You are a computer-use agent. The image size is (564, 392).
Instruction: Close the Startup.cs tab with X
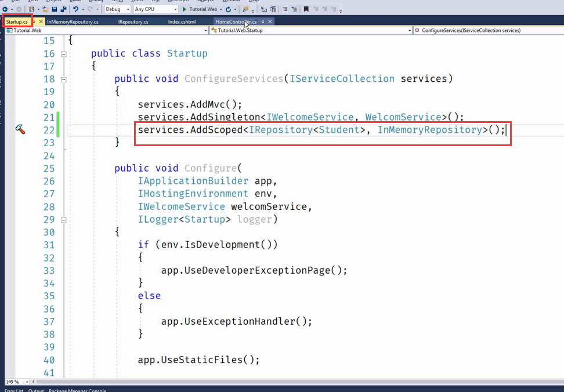[x=41, y=21]
